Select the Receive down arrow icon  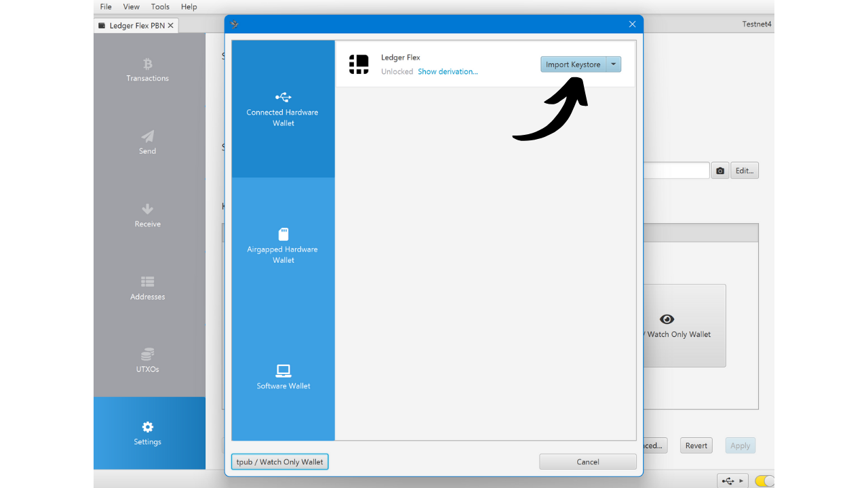(x=147, y=209)
